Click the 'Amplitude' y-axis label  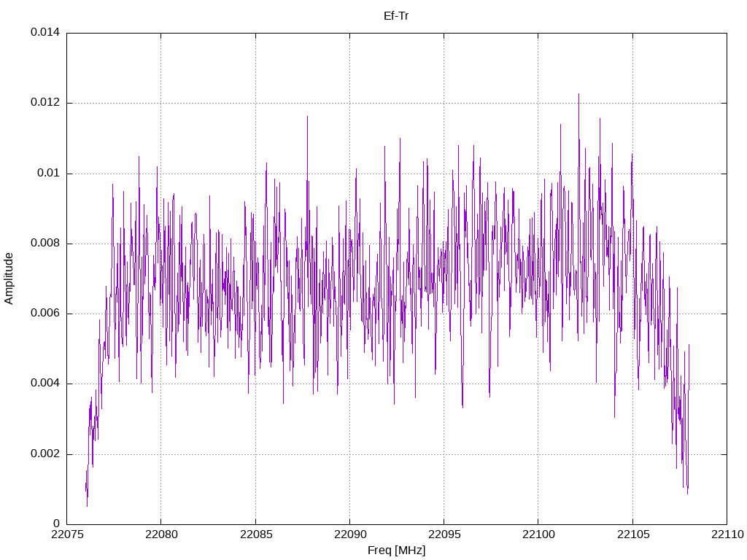(9, 279)
